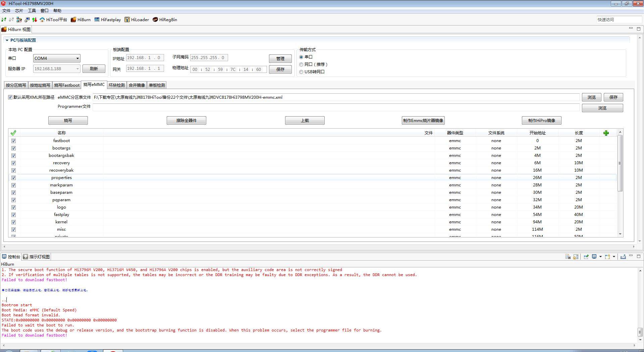
Task: Open HiLoader tool
Action: tap(137, 20)
